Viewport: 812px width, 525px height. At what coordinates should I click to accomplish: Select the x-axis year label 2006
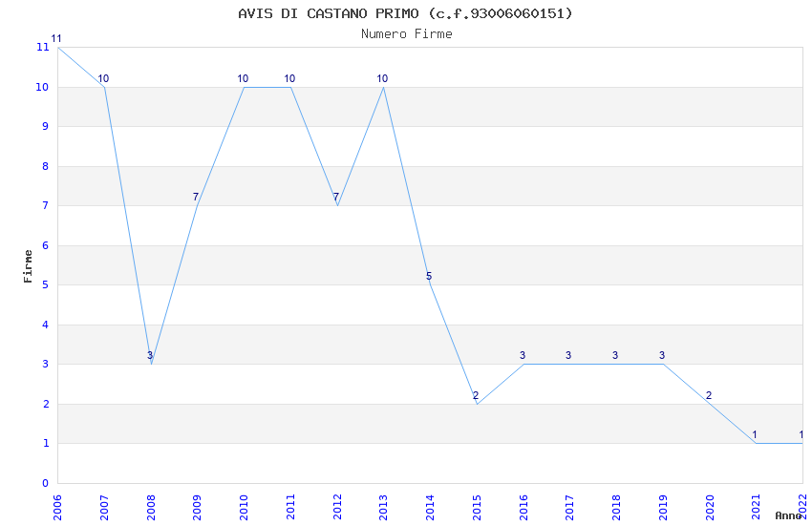pyautogui.click(x=57, y=507)
